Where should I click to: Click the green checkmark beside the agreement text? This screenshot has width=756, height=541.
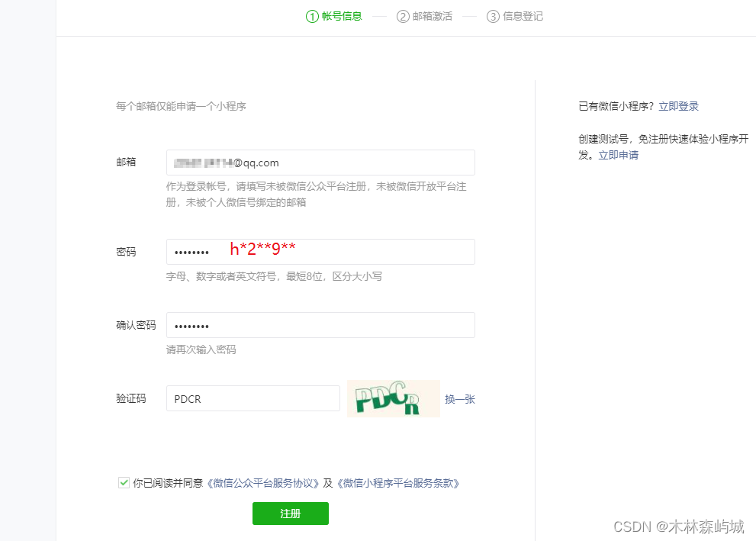(124, 481)
